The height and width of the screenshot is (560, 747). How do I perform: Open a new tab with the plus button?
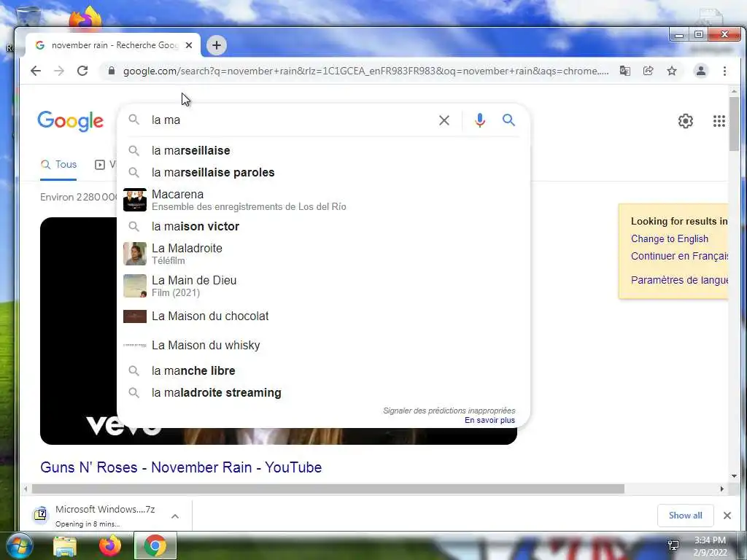[216, 45]
